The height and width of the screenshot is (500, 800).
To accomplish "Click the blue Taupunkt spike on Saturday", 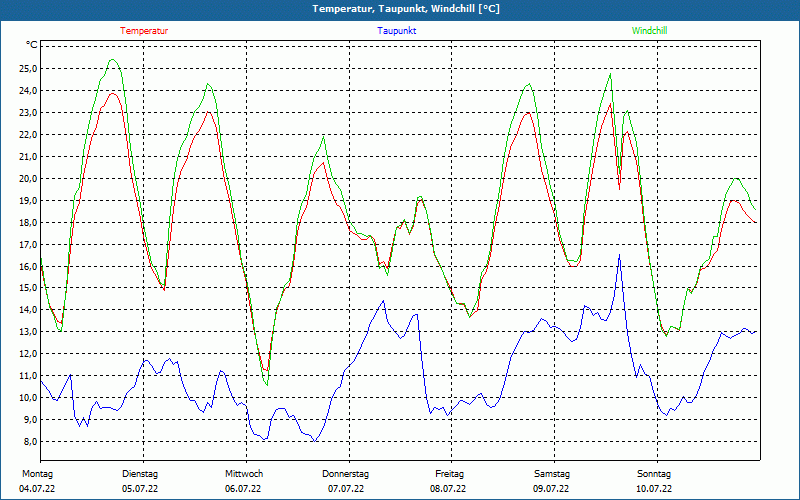I will pyautogui.click(x=619, y=256).
